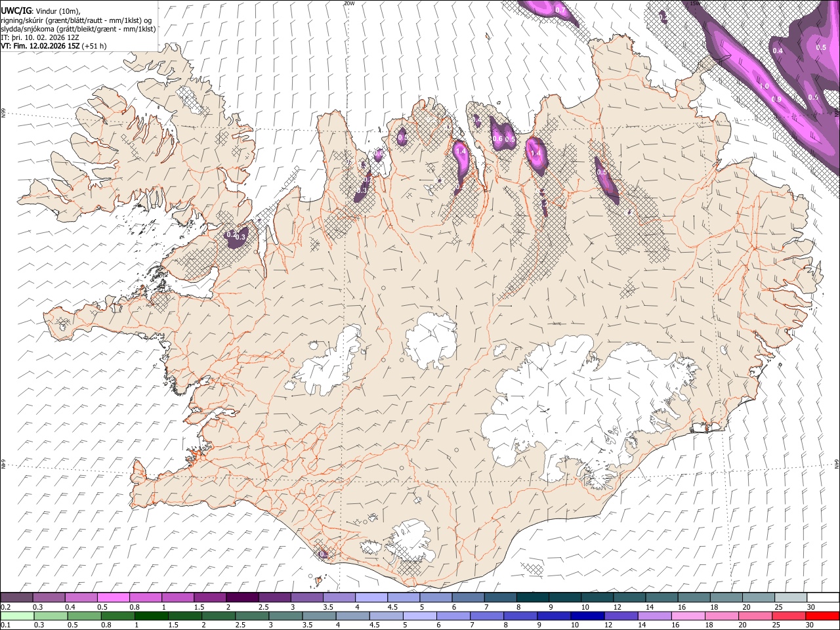Click the '(+51 h)' forecast offset text
Screen dimensions: 840x630
94,46
